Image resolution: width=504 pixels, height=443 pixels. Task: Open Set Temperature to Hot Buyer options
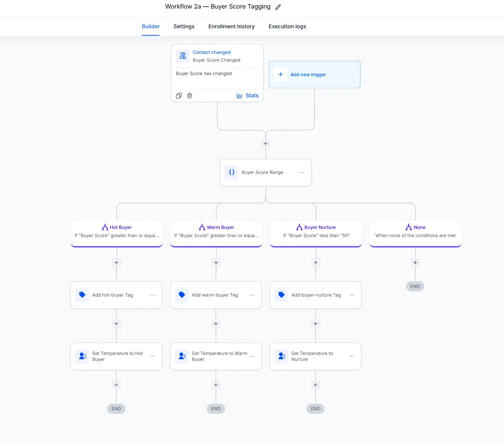(x=153, y=356)
